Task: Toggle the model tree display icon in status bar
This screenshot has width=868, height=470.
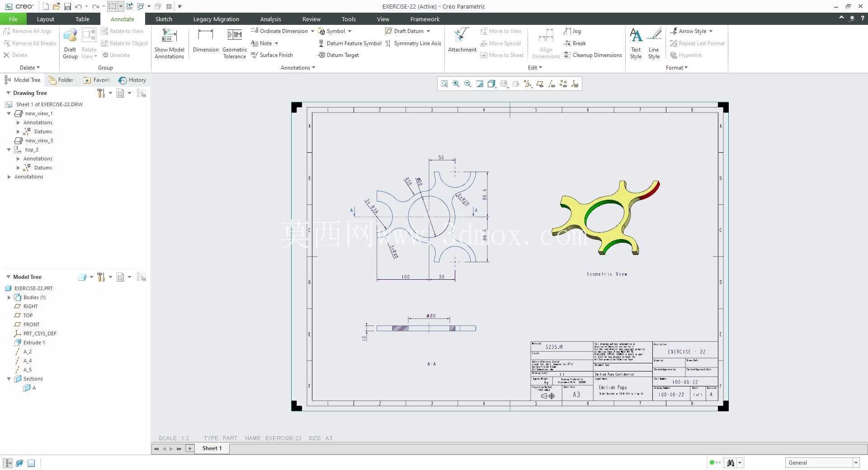Action: (x=8, y=463)
